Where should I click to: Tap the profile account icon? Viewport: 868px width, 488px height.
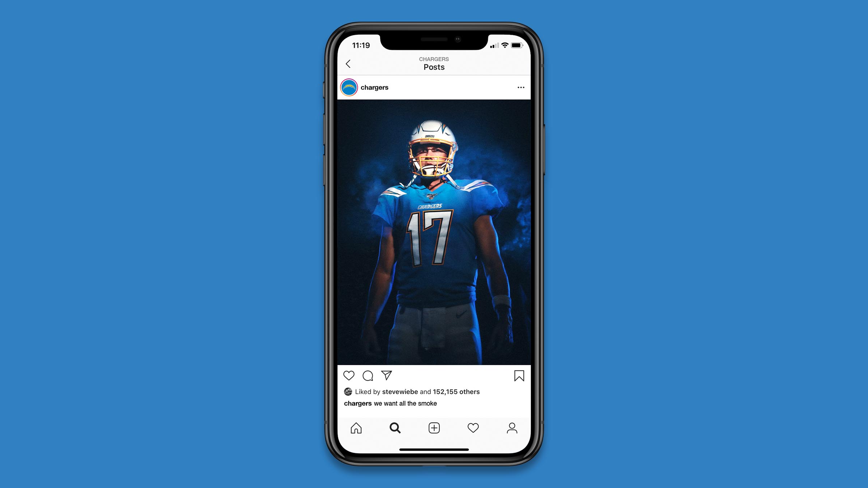click(511, 428)
